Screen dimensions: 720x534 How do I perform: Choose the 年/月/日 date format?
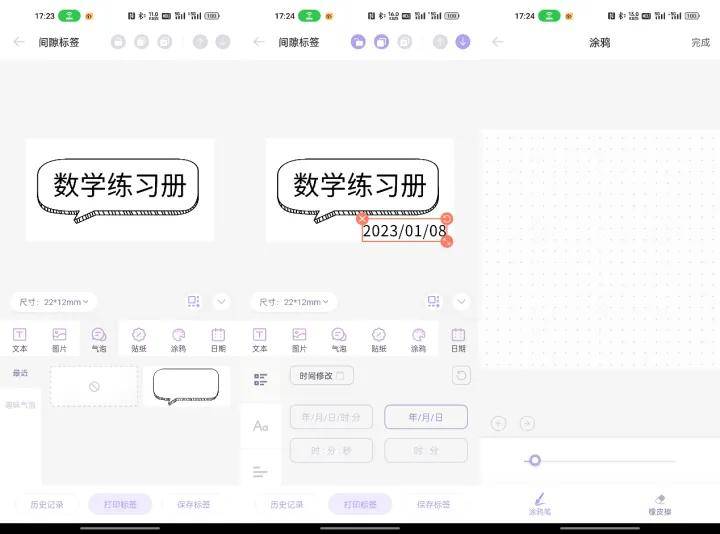[x=426, y=417]
